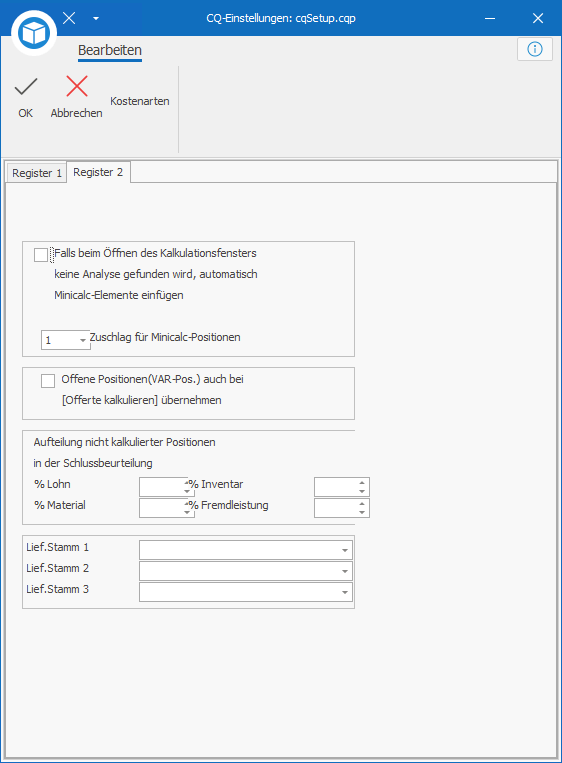562x763 pixels.
Task: Click the blue cube application logo
Action: point(34,33)
